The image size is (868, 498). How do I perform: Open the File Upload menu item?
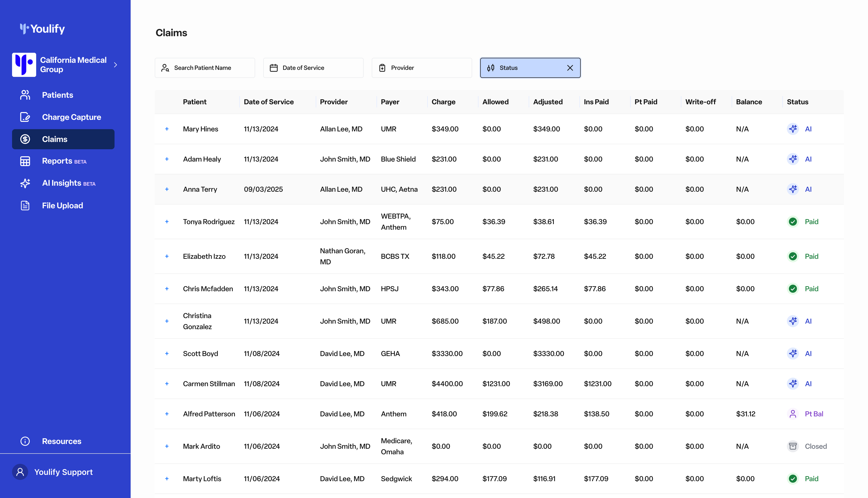click(62, 206)
